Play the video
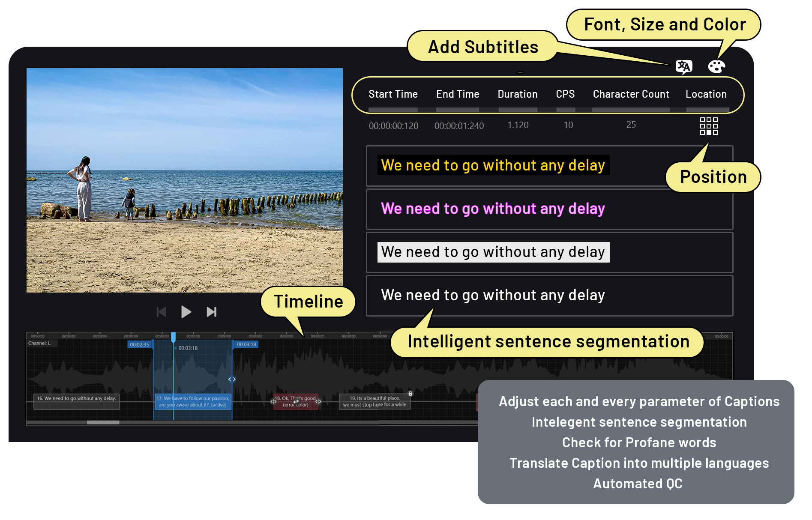This screenshot has height=520, width=812. (x=186, y=312)
